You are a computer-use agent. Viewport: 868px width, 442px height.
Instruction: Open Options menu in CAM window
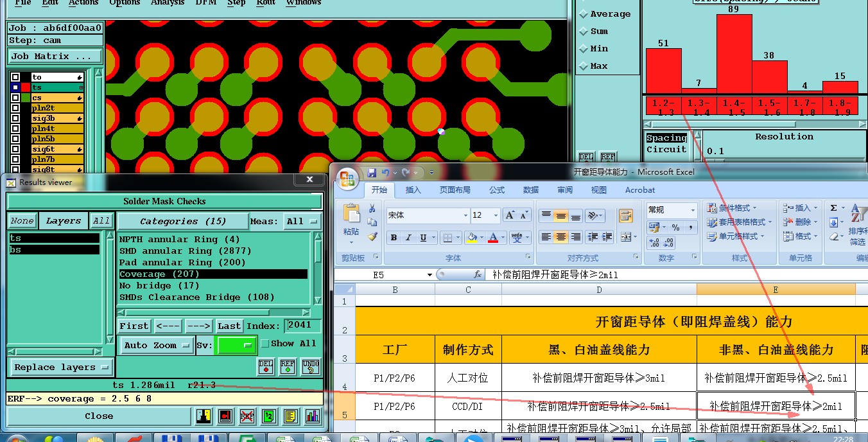[125, 3]
